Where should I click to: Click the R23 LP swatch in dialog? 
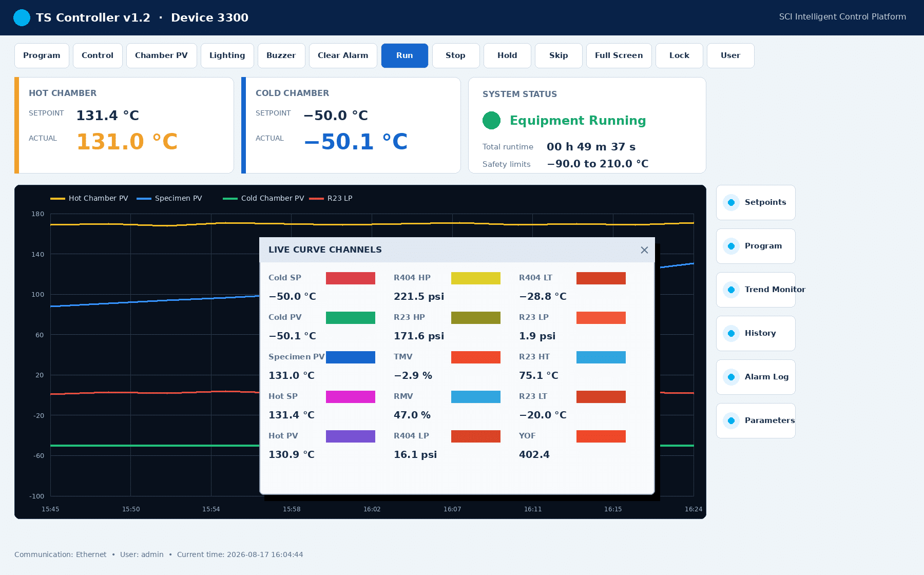(601, 318)
